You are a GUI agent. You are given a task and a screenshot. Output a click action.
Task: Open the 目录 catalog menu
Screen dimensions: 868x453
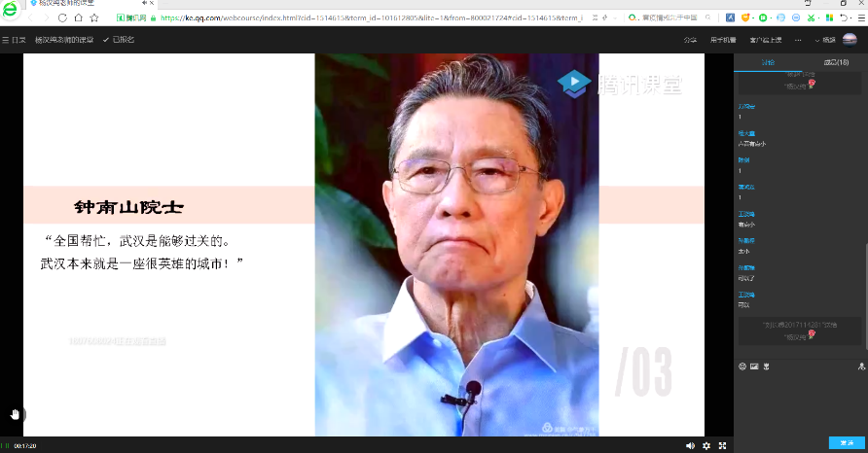point(14,40)
